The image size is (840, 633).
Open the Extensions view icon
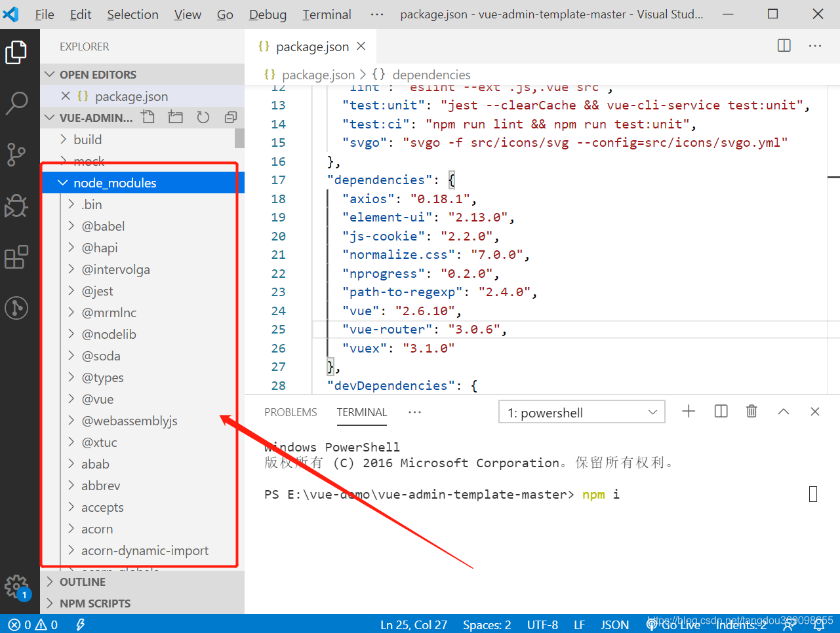point(16,257)
